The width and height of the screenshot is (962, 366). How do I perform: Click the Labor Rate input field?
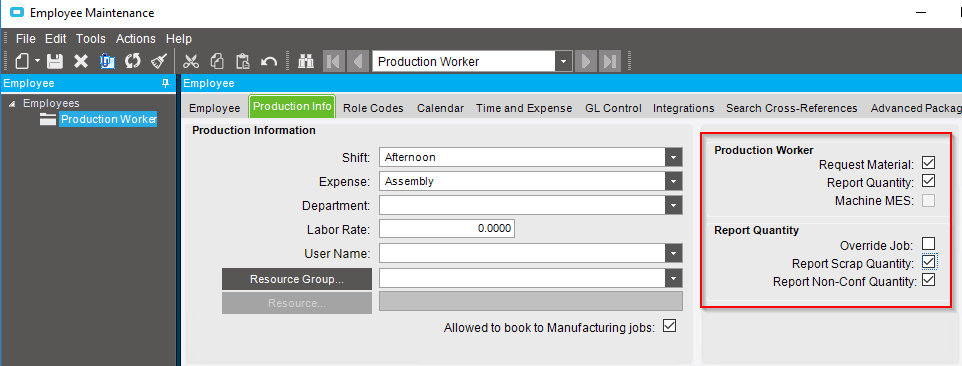447,229
